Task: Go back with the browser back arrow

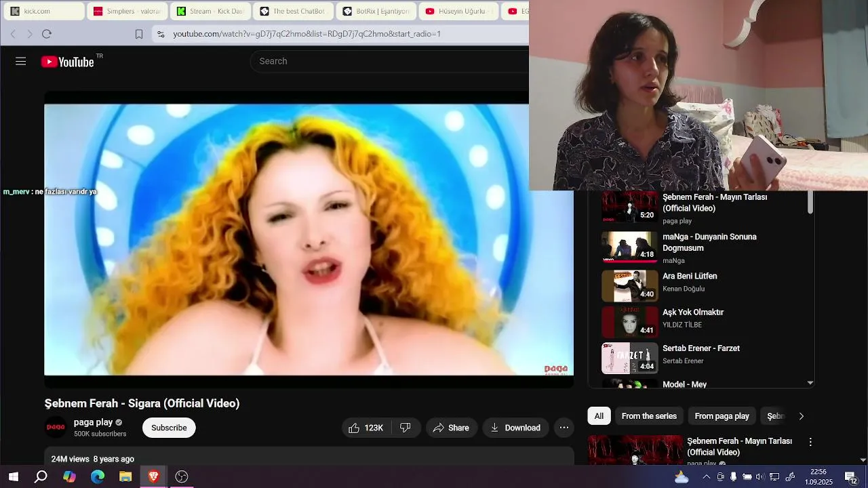Action: click(x=13, y=34)
